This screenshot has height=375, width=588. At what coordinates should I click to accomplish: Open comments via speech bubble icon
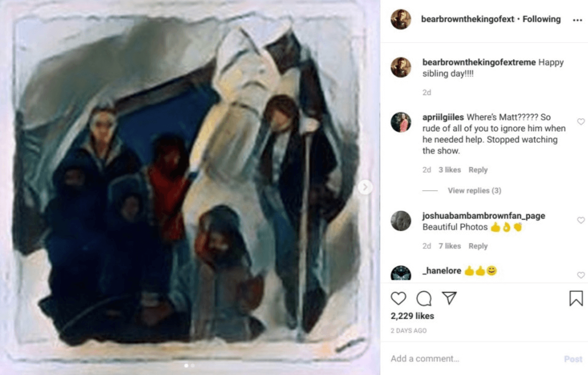[424, 299]
